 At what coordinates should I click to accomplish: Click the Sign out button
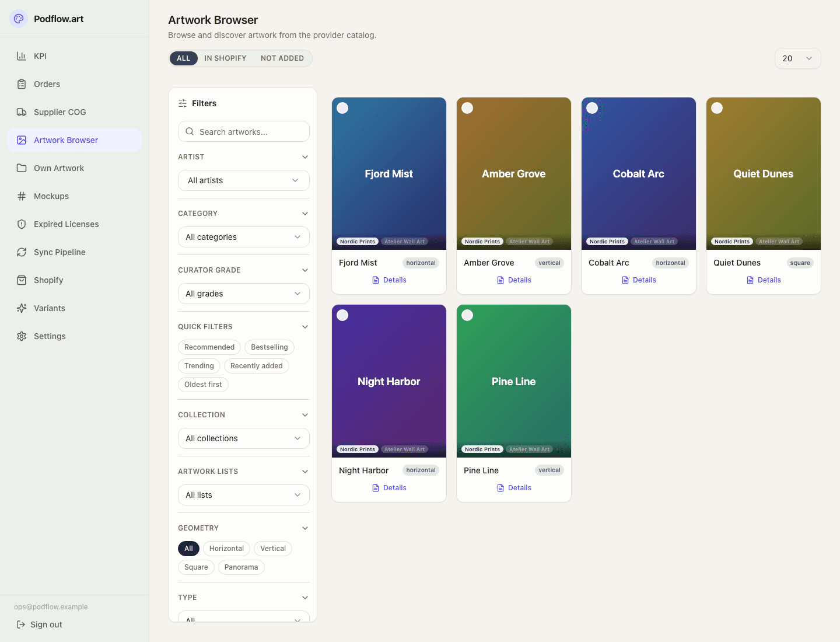click(x=39, y=624)
